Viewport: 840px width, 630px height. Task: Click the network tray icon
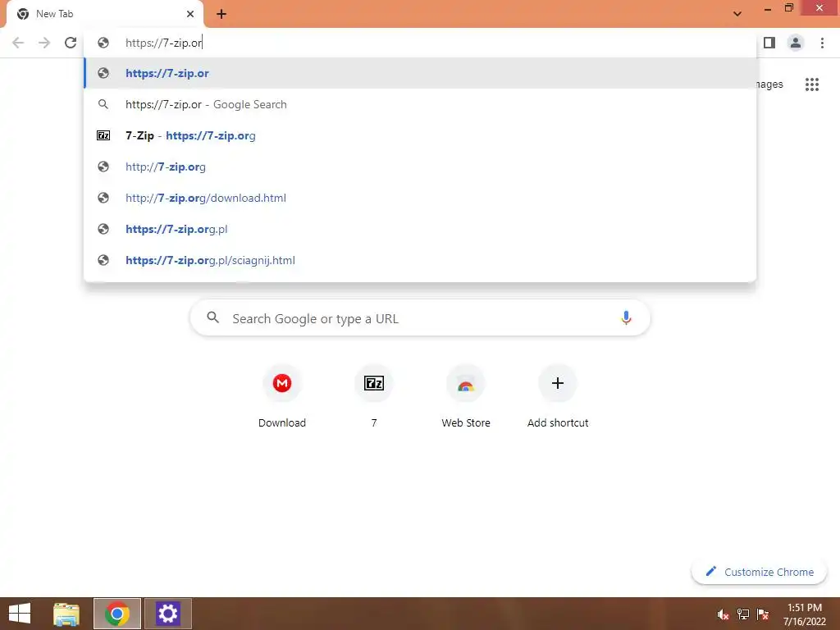pos(743,614)
